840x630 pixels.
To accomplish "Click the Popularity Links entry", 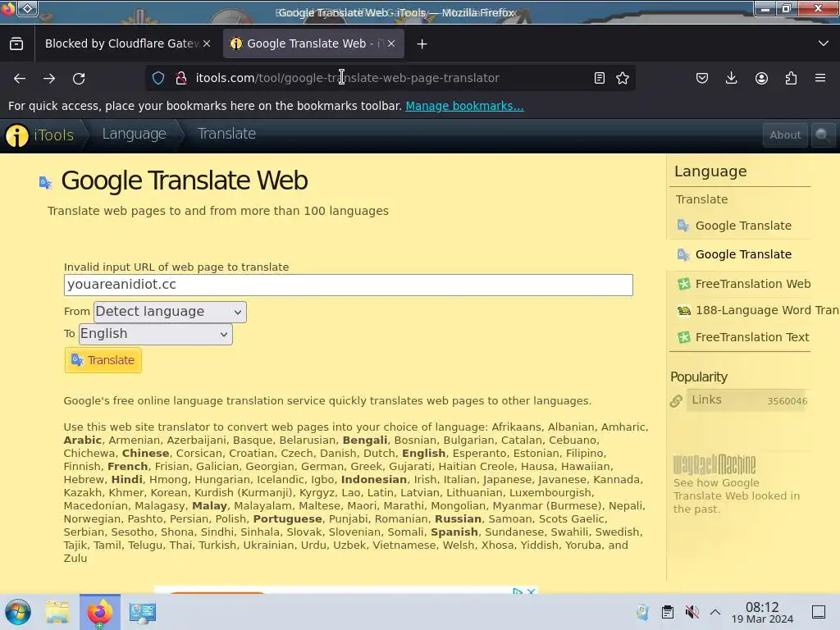I will coord(747,400).
